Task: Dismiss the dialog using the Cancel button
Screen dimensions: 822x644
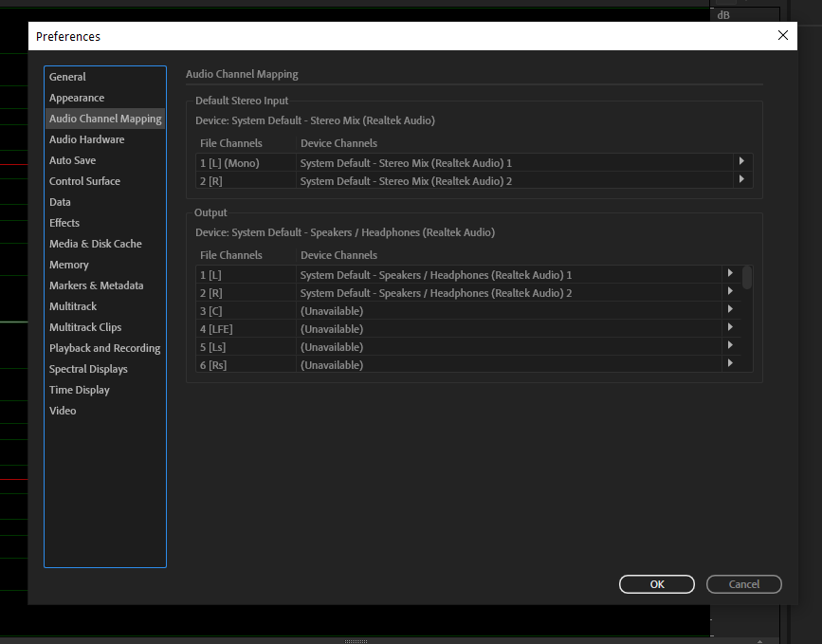Action: point(743,584)
